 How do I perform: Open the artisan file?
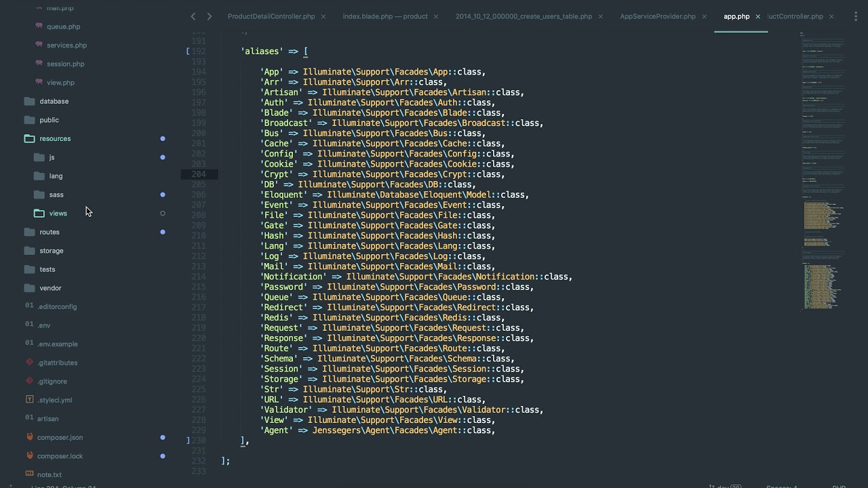click(x=47, y=418)
